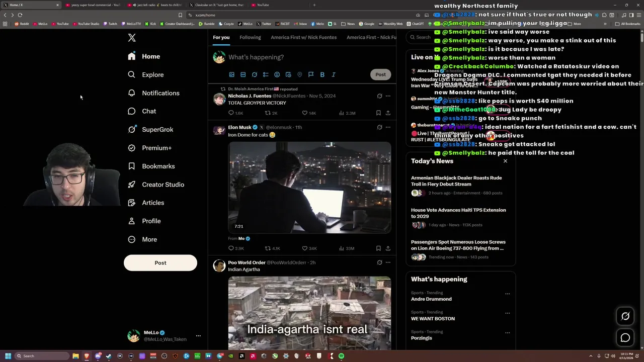Open Notifications in the sidebar
Image resolution: width=644 pixels, height=362 pixels.
pyautogui.click(x=153, y=93)
